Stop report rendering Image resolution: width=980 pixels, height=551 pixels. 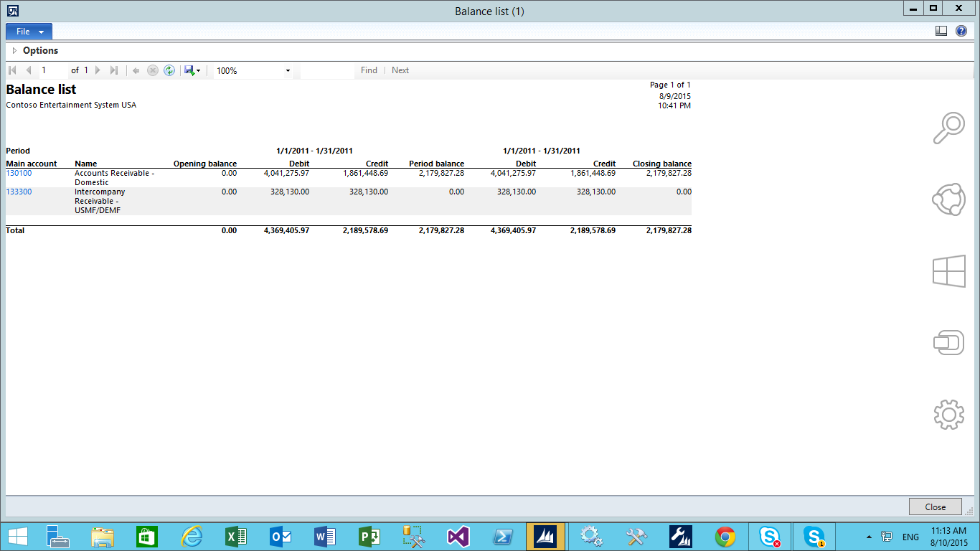point(153,70)
